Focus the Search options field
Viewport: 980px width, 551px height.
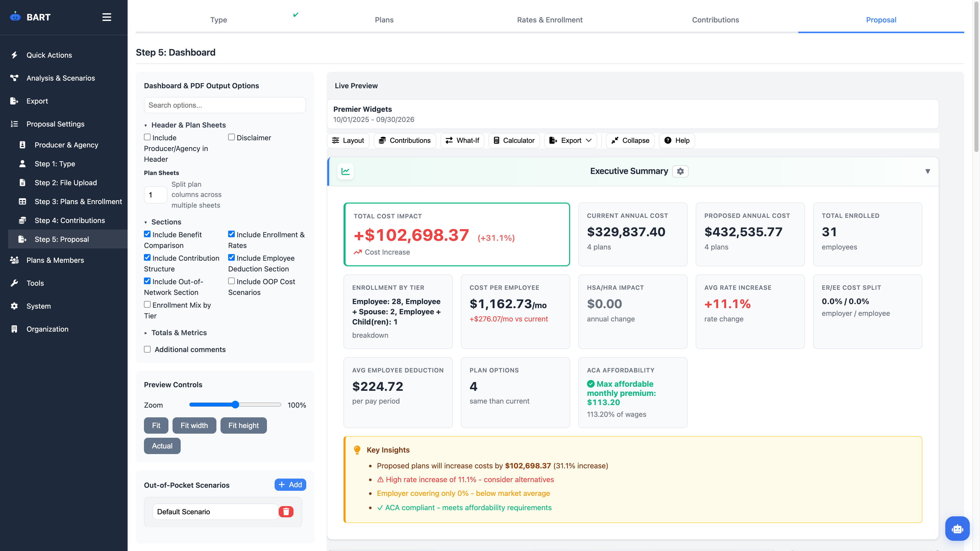[x=225, y=105]
